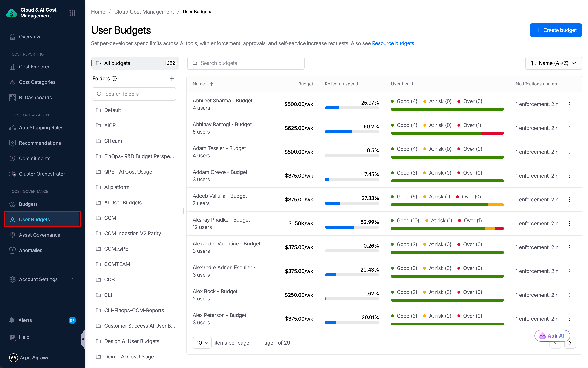Open kebab menu for Akshay Phadke budget
This screenshot has height=368, width=588.
tap(569, 223)
